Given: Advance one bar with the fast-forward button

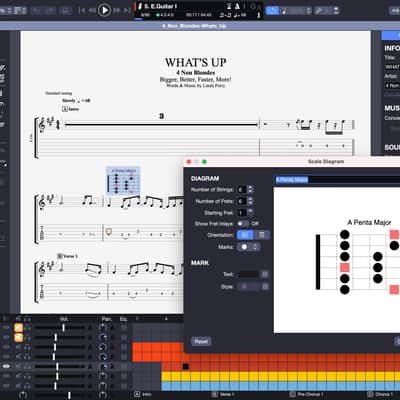Looking at the screenshot, I should (x=116, y=10).
